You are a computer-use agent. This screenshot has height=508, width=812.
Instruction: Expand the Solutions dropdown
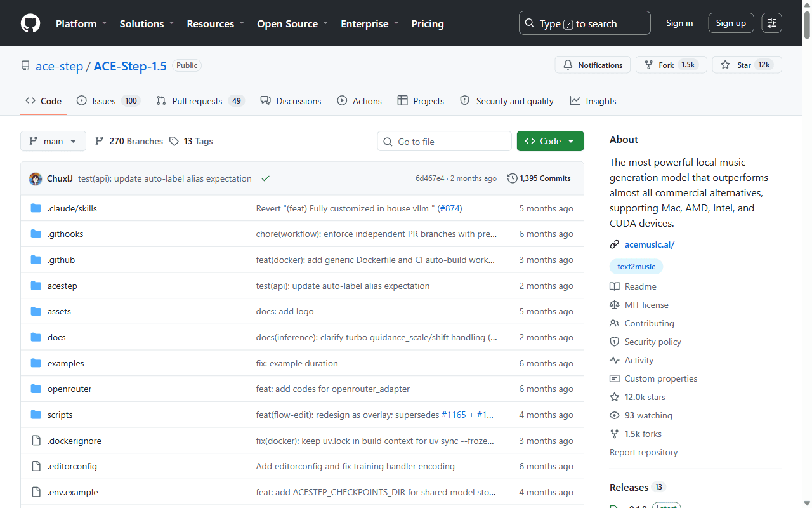coord(147,23)
